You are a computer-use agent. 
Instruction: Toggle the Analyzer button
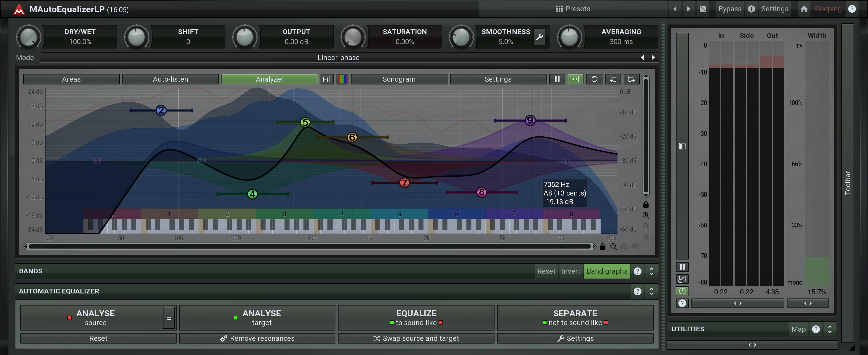(269, 79)
